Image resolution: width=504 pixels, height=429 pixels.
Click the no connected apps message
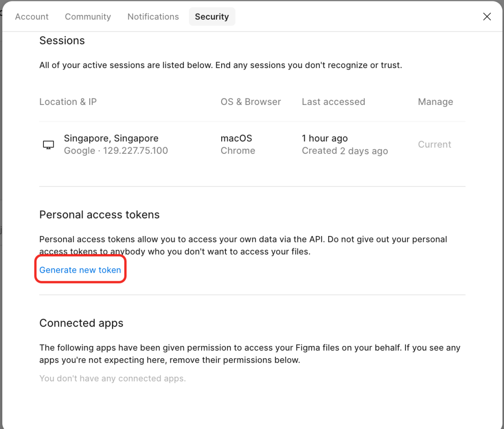click(x=112, y=379)
